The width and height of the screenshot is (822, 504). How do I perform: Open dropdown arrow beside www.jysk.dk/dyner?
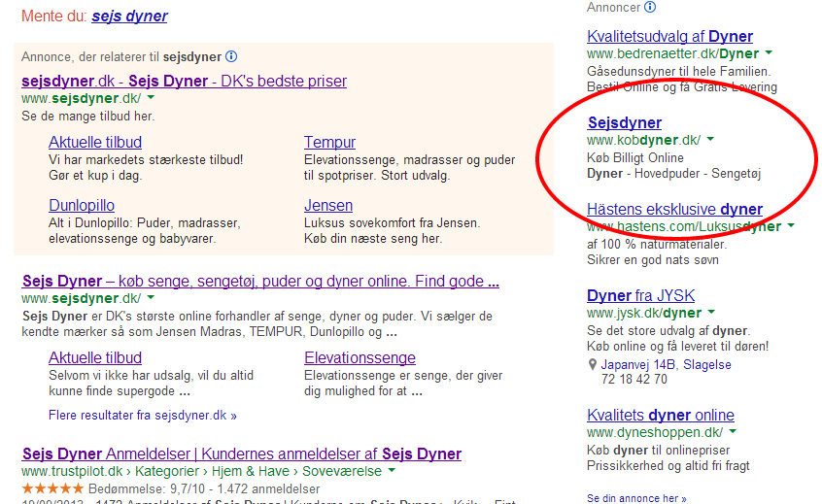(x=711, y=313)
